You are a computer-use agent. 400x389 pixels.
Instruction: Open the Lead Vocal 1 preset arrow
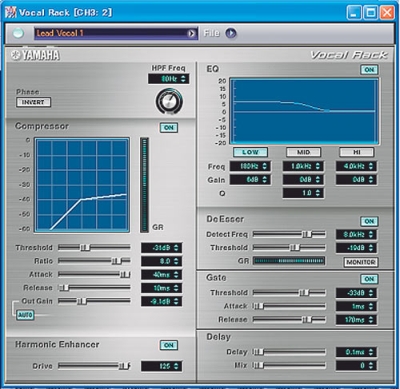191,33
